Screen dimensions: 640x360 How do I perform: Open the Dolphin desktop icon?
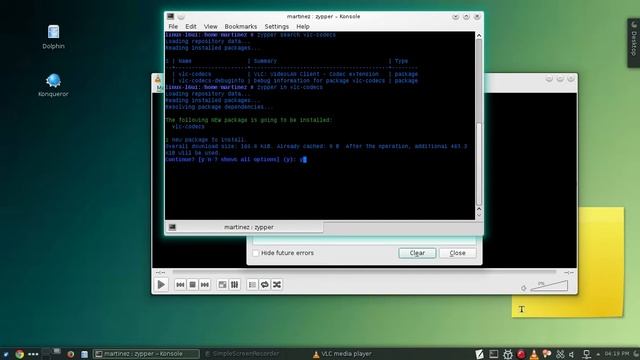53,37
